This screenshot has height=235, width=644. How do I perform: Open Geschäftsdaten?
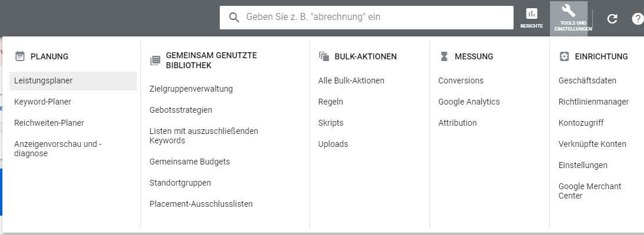click(588, 80)
